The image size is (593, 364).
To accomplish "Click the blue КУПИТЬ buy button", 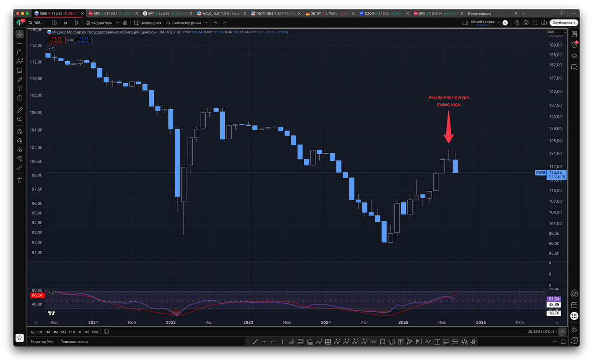I will [x=83, y=40].
